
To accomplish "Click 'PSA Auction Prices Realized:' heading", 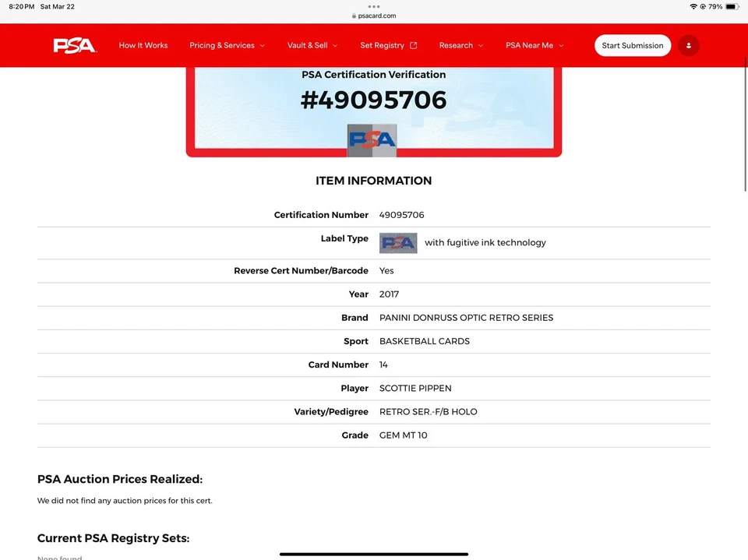I will pos(120,479).
